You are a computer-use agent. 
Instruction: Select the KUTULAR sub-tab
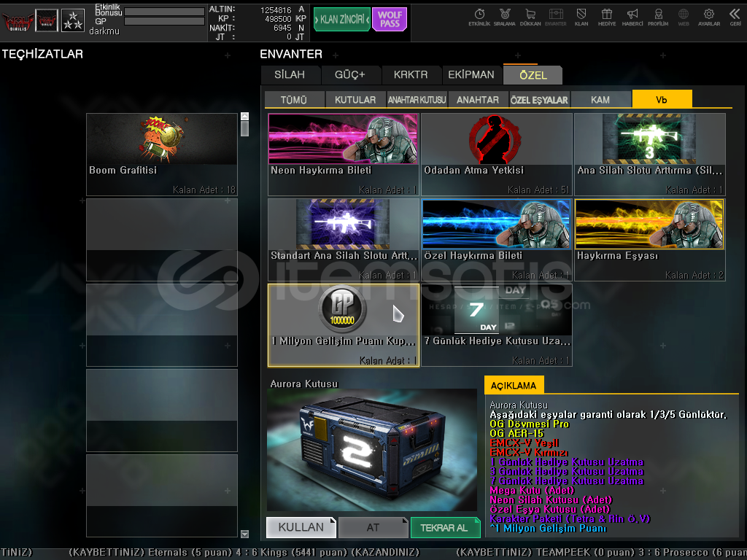tap(355, 99)
